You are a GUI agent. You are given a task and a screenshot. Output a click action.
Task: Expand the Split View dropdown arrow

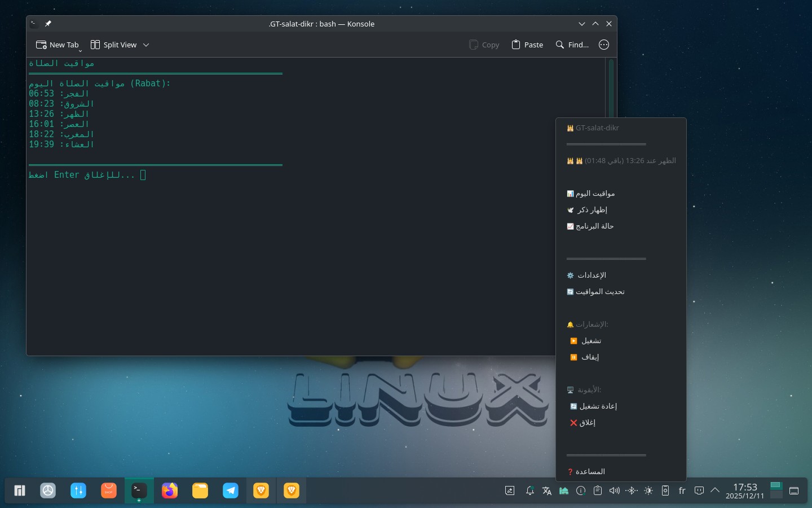pos(146,45)
